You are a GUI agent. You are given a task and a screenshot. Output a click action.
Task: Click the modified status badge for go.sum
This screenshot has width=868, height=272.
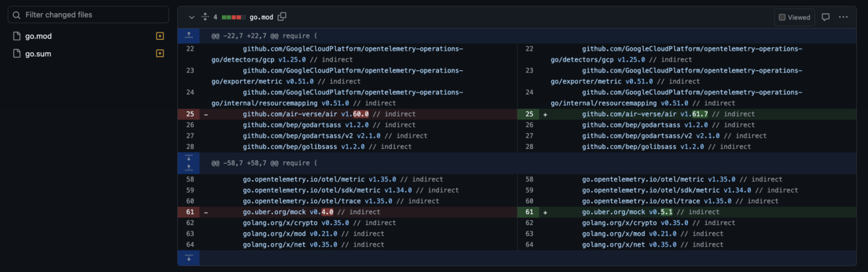tap(160, 54)
